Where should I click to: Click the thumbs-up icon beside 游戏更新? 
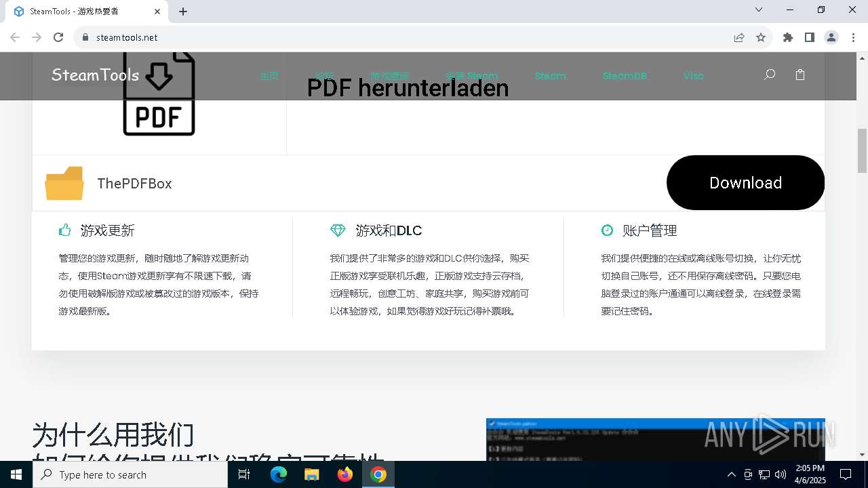pos(65,230)
